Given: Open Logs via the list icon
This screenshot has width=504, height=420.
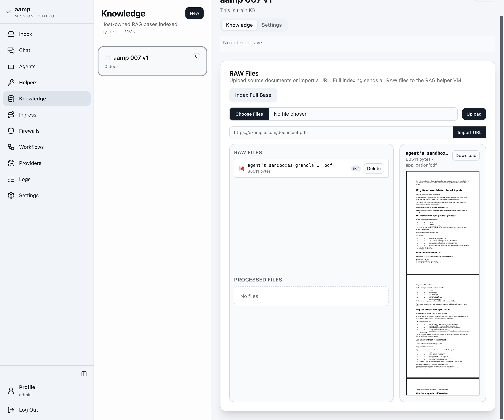Looking at the screenshot, I should pos(11,179).
